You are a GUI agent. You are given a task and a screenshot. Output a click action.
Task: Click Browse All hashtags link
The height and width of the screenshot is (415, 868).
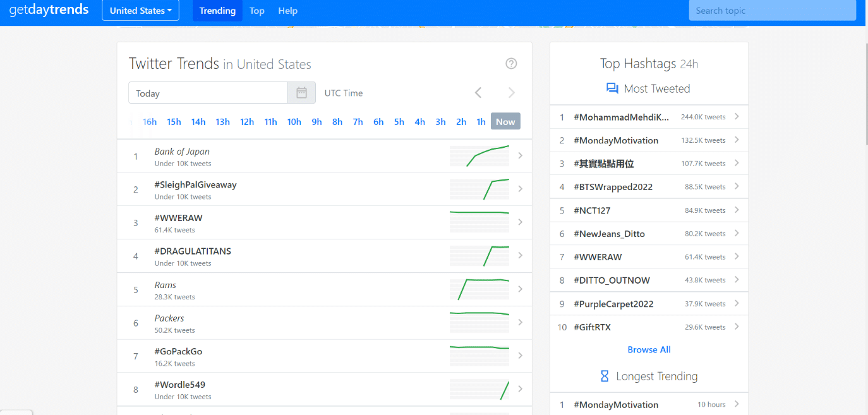coord(649,350)
